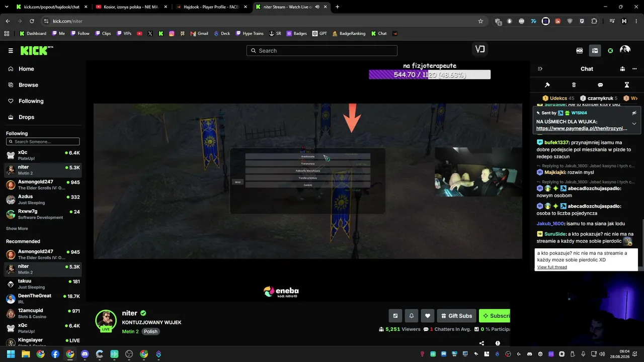Open xQc channel in Following list
This screenshot has height=362, width=644.
coord(43,155)
